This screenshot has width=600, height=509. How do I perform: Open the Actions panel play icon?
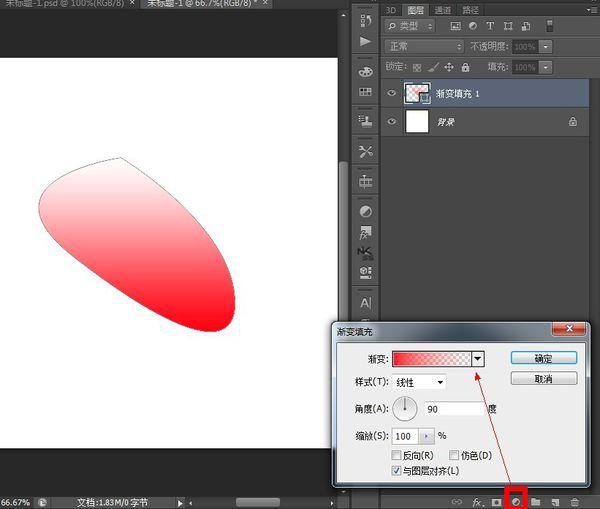[x=365, y=41]
